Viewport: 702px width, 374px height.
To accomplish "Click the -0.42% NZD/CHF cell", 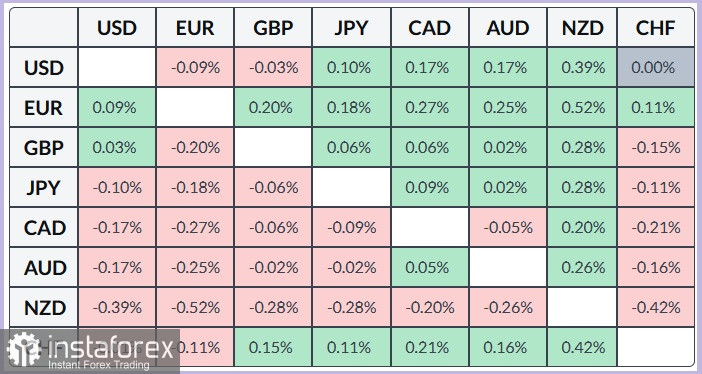I will point(655,307).
